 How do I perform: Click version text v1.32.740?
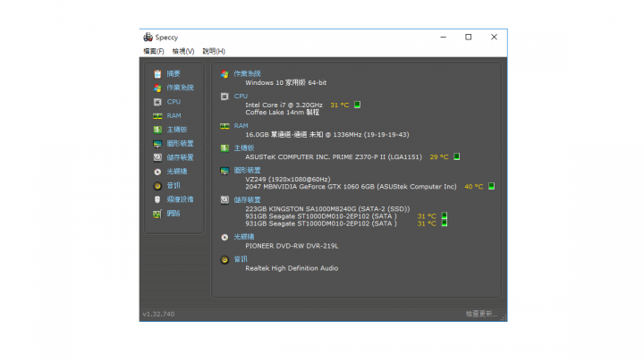click(x=158, y=314)
